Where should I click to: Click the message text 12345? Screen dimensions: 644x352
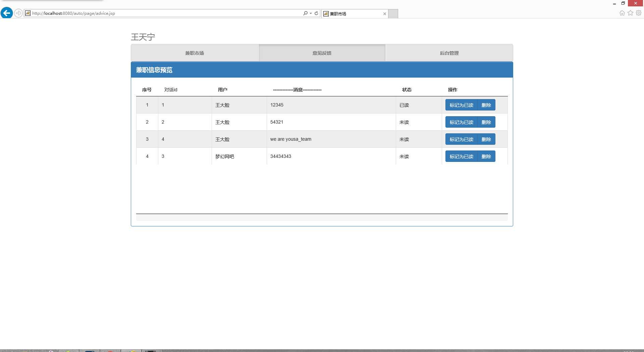click(277, 105)
